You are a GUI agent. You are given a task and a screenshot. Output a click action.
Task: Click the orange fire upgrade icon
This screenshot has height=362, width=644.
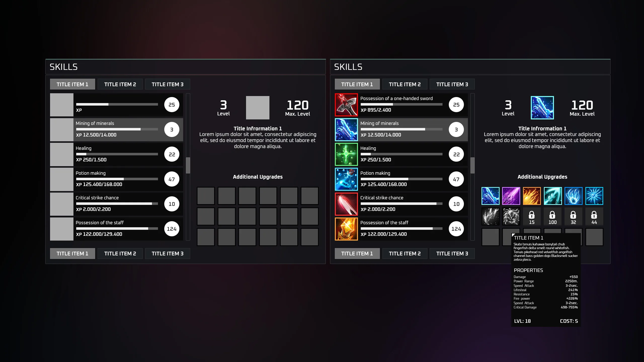(532, 196)
